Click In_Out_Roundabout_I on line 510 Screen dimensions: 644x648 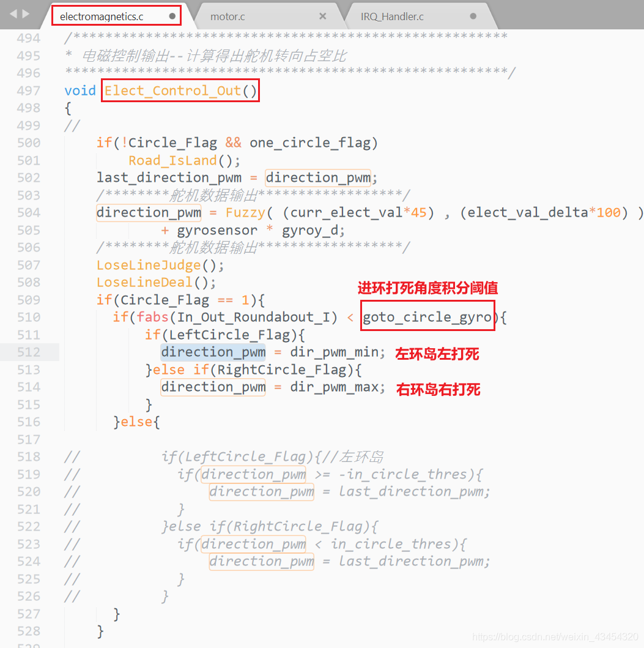pos(253,317)
